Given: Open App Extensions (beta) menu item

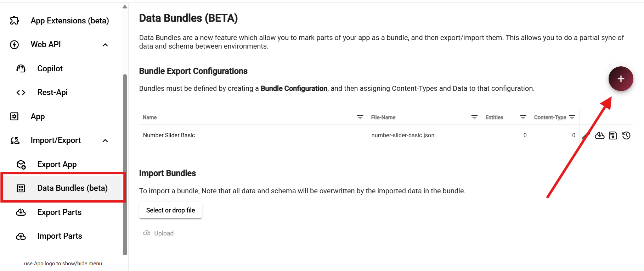Looking at the screenshot, I should [x=69, y=21].
